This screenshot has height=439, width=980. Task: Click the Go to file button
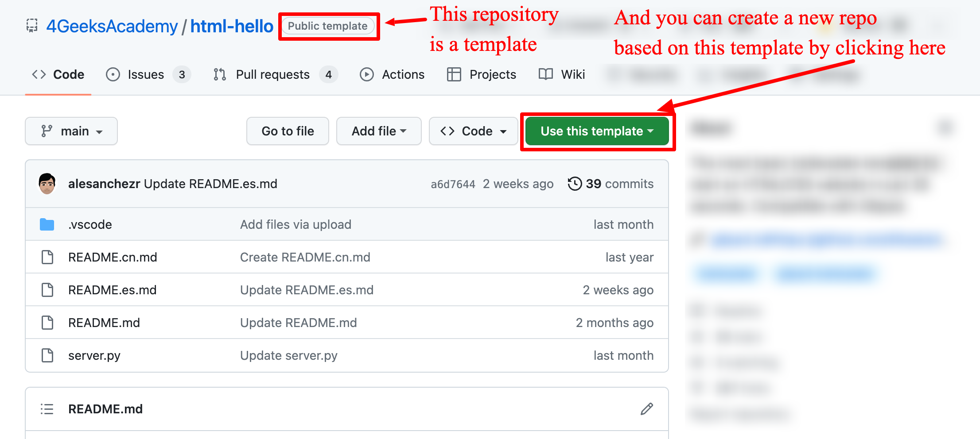coord(288,131)
